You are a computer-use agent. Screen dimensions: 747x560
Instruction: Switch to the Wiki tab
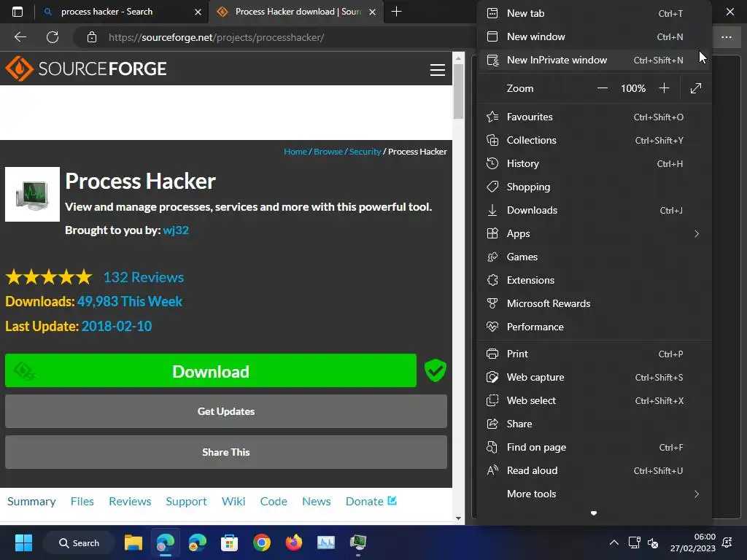[233, 502]
